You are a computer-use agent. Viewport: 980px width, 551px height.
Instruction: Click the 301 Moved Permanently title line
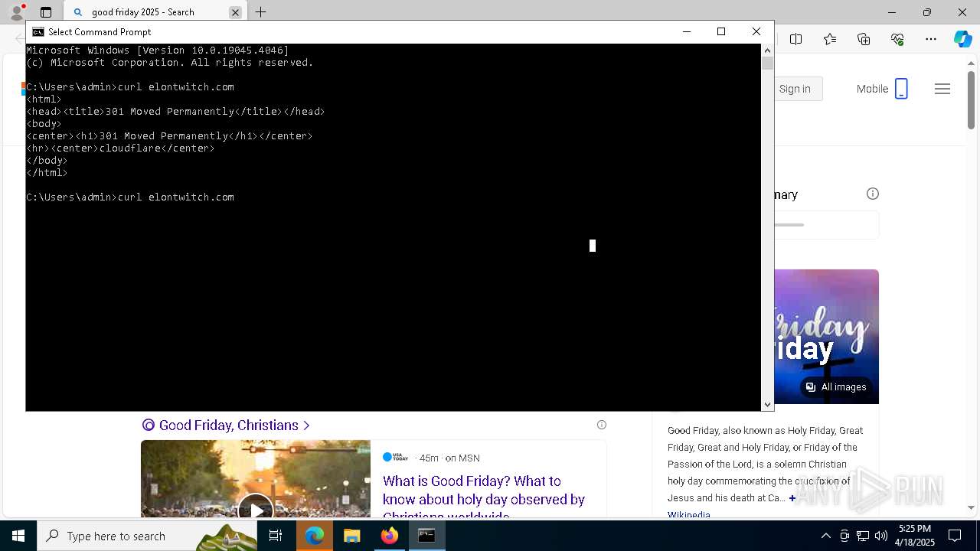[x=175, y=112]
